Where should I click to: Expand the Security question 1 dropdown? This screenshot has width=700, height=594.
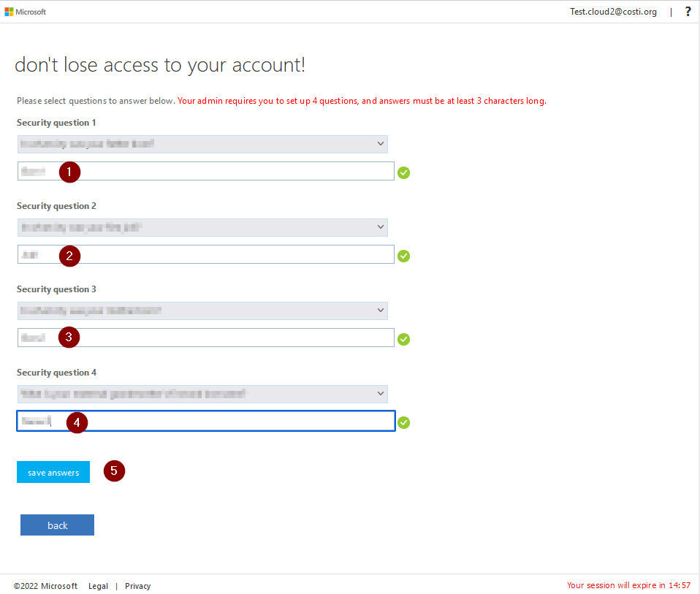[202, 145]
